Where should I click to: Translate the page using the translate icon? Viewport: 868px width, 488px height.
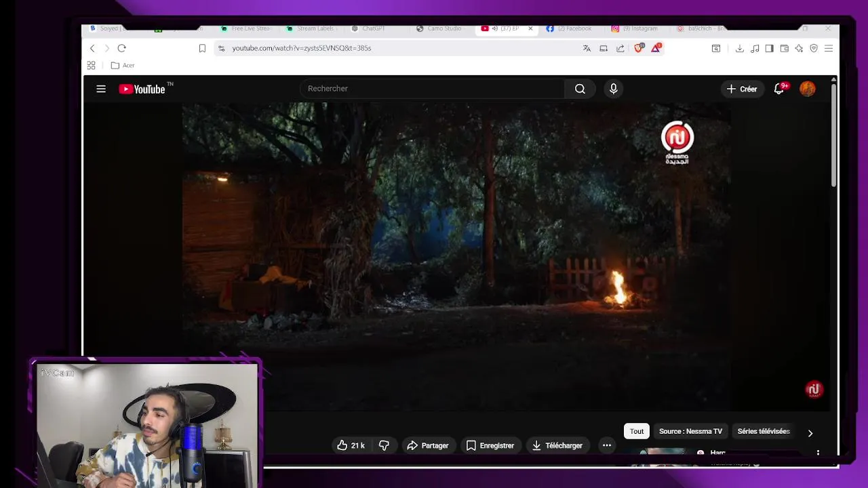587,48
